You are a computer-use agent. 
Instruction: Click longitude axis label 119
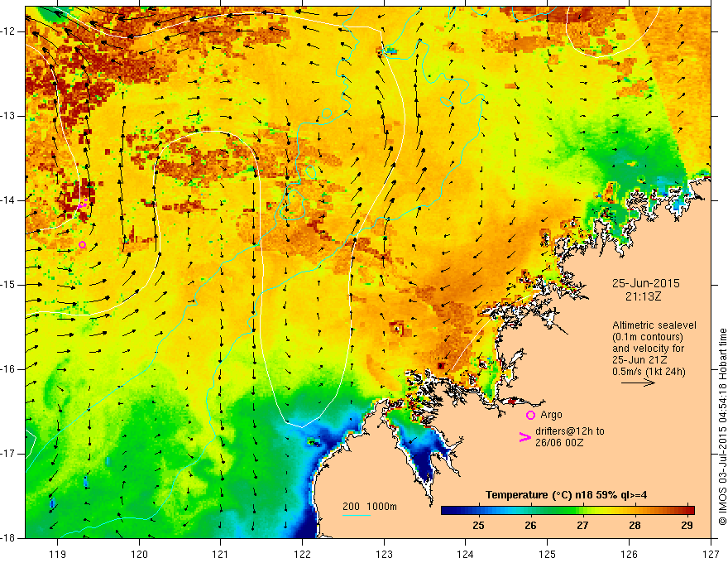click(x=58, y=555)
